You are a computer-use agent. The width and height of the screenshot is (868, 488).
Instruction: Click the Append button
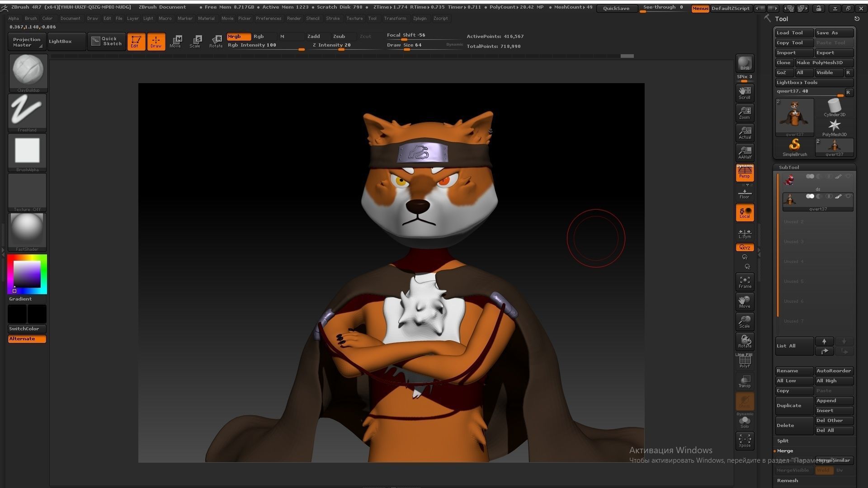[834, 401]
